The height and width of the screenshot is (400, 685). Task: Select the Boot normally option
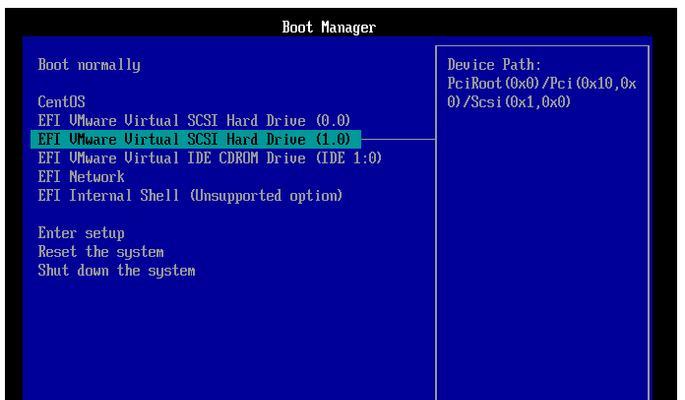click(89, 65)
